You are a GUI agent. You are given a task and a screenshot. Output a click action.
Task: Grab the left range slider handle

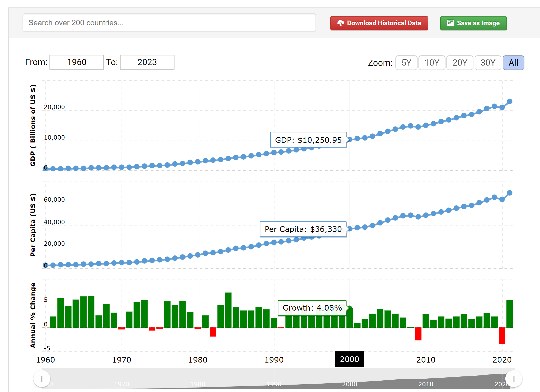tap(42, 378)
